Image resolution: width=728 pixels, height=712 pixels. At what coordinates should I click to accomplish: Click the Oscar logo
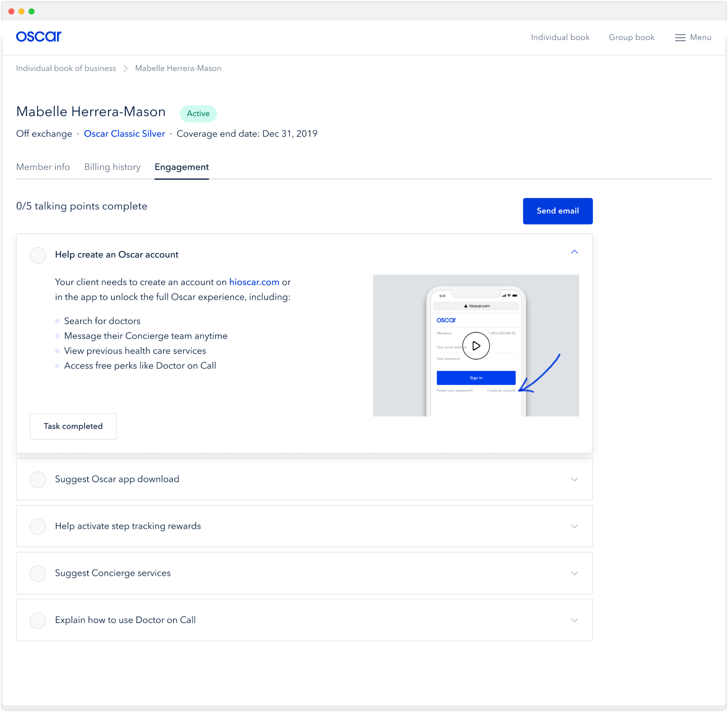point(38,36)
